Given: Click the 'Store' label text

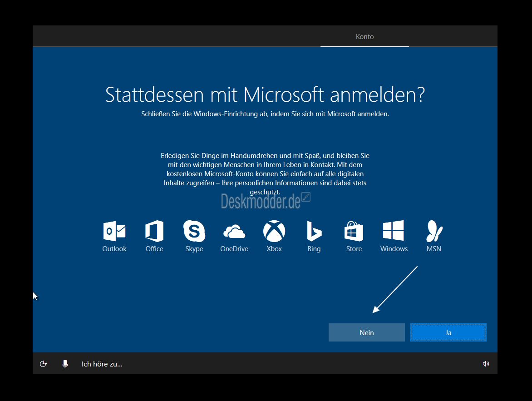Looking at the screenshot, I should (x=354, y=248).
